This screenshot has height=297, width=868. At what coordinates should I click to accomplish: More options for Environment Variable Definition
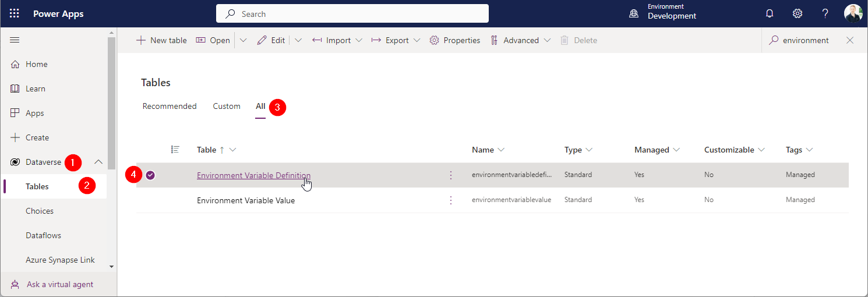[x=450, y=175]
